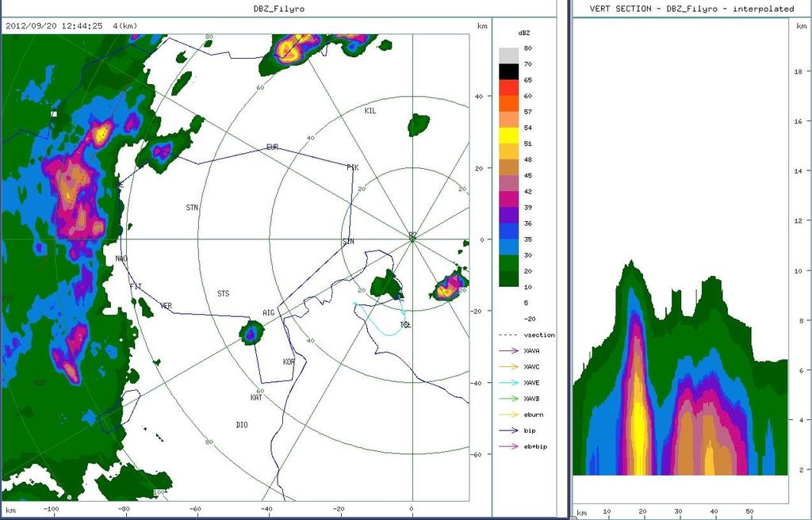Click the cyan XAVE arrow in legend
Image resolution: width=812 pixels, height=520 pixels.
[509, 383]
